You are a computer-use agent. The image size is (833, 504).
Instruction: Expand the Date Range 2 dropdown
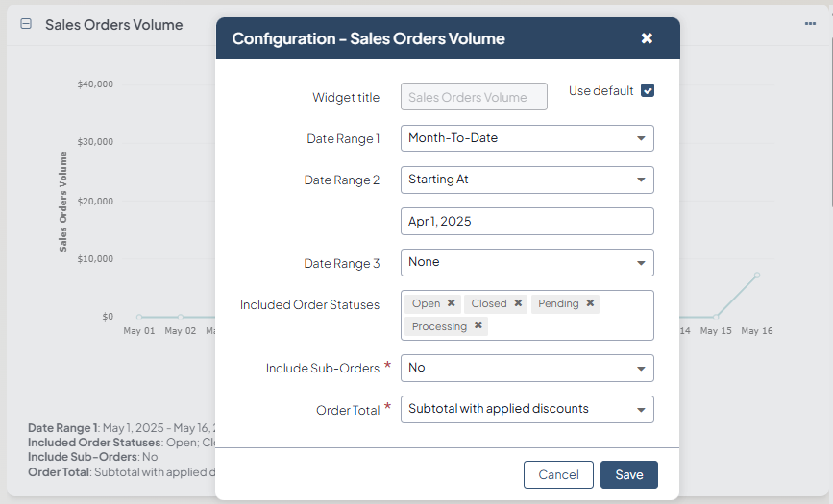tap(527, 180)
